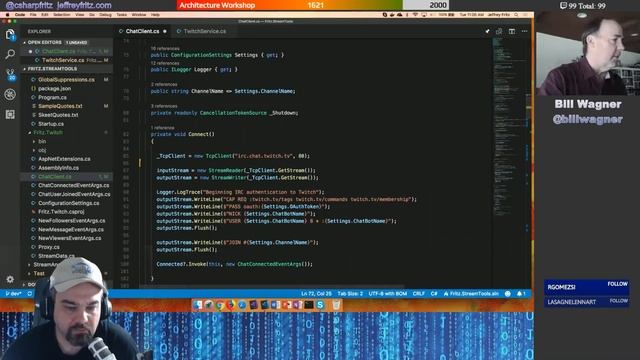Collapse the Fritz.Twitch folder
This screenshot has height=360, width=640.
pos(48,133)
